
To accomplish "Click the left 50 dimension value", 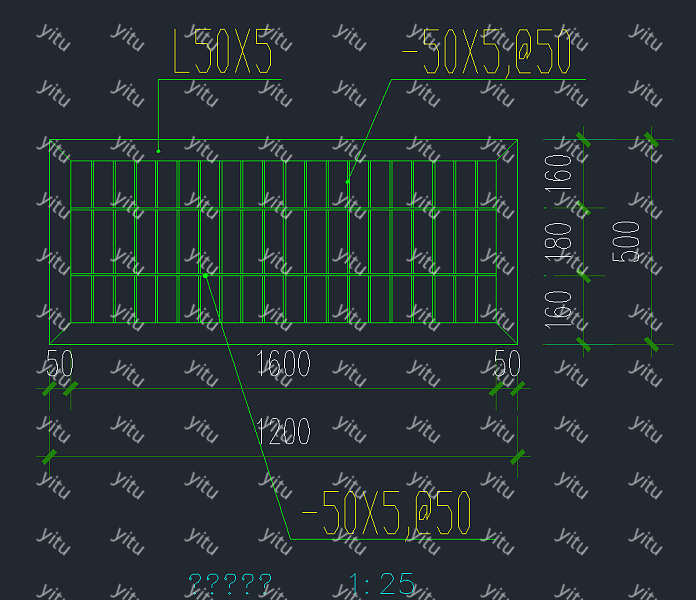I will (x=60, y=364).
